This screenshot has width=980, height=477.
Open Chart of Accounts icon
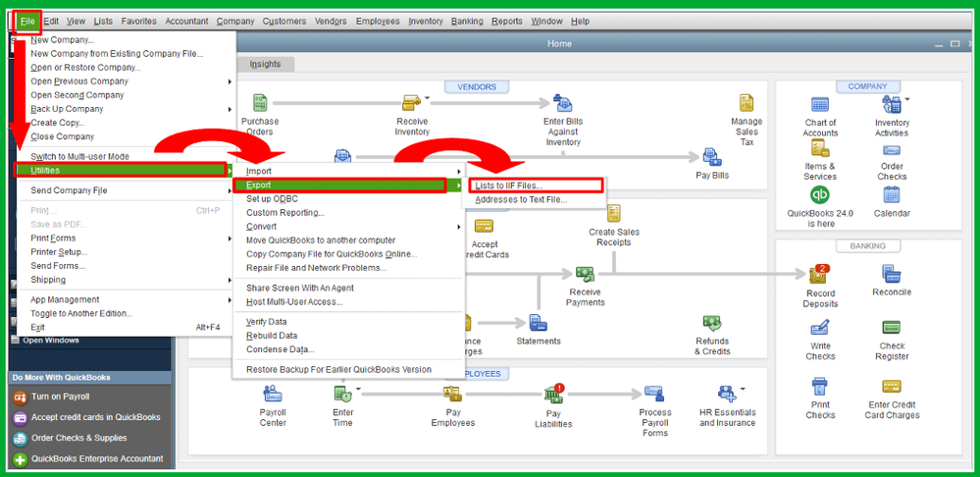tap(820, 104)
